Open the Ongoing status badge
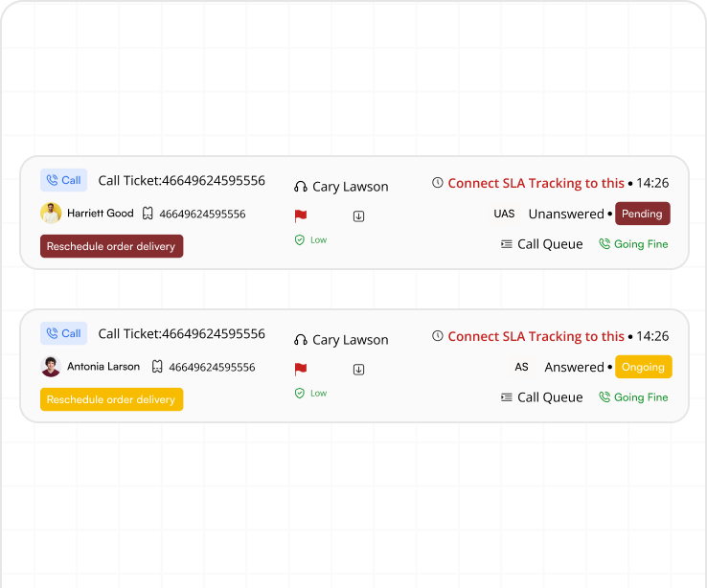 [644, 367]
